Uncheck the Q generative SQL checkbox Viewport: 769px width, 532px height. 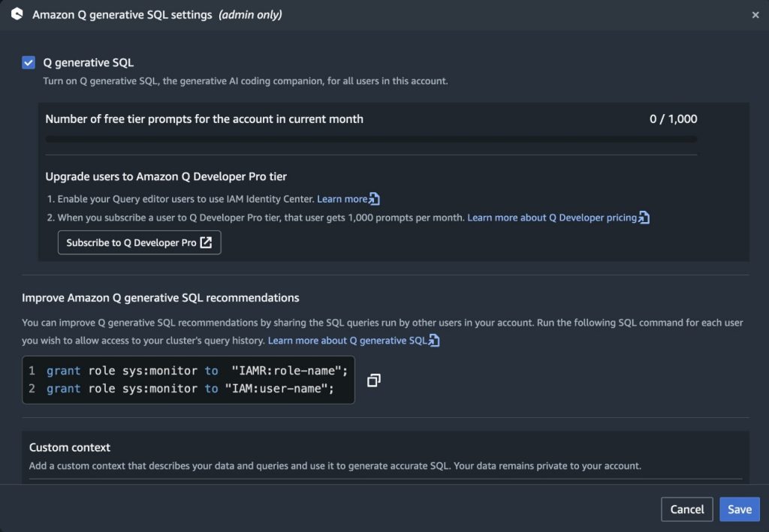click(x=29, y=63)
